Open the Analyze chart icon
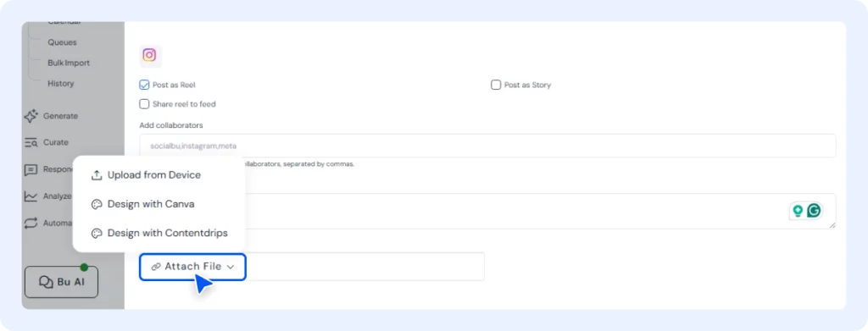 [x=31, y=196]
